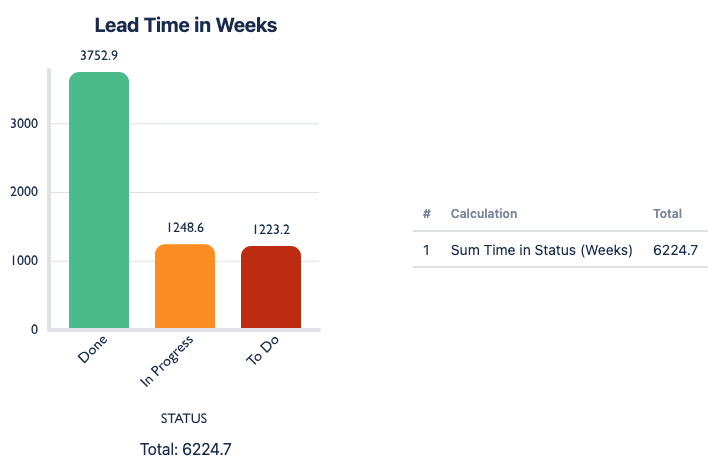Click the 3000 y-axis tick label

point(24,124)
